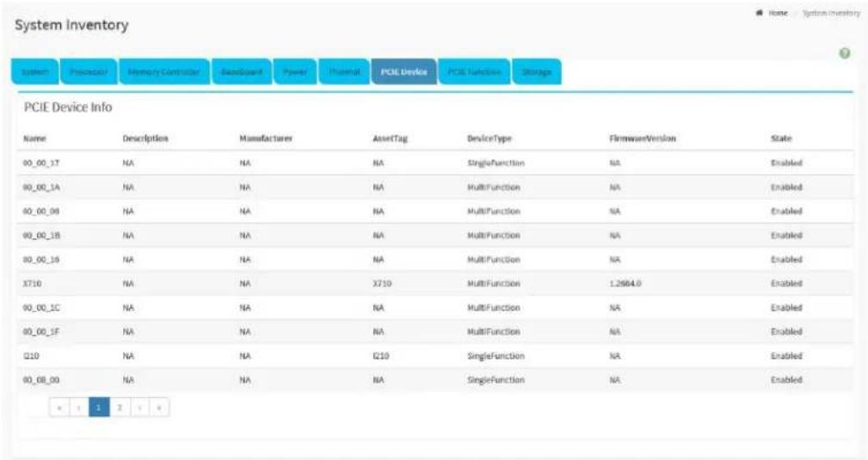The height and width of the screenshot is (460, 868).
Task: Select the 00_00_1C device name
Action: [x=41, y=308]
